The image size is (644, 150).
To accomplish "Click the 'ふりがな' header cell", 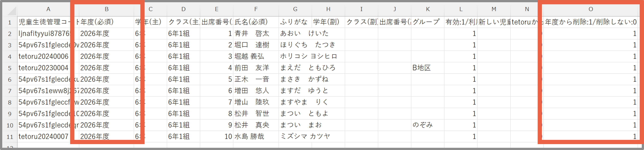I will pos(295,22).
